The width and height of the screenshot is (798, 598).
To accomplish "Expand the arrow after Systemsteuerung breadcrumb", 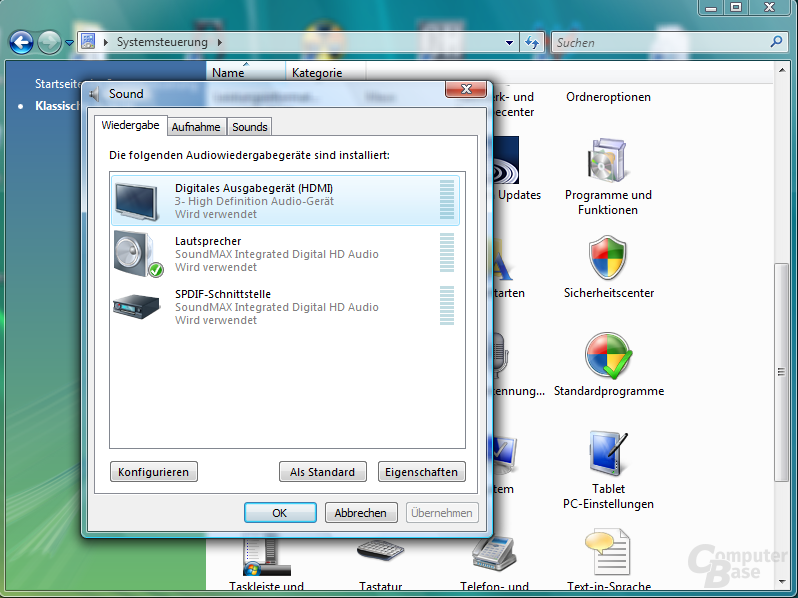I will (220, 42).
